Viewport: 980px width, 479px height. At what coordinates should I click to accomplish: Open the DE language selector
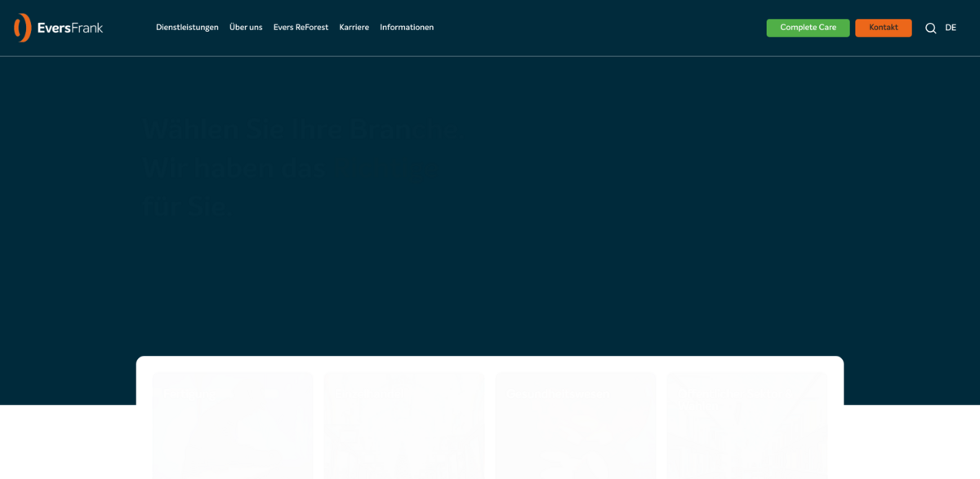coord(951,28)
